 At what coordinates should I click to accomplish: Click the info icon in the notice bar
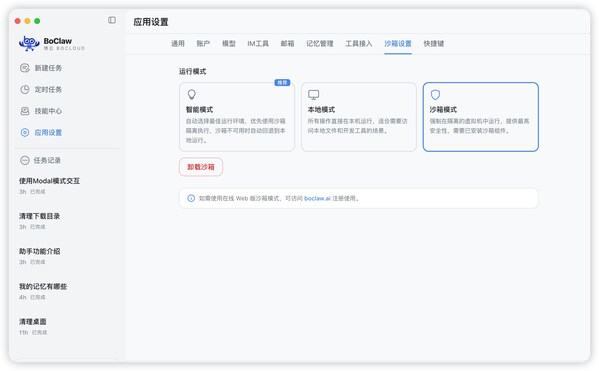click(x=191, y=198)
